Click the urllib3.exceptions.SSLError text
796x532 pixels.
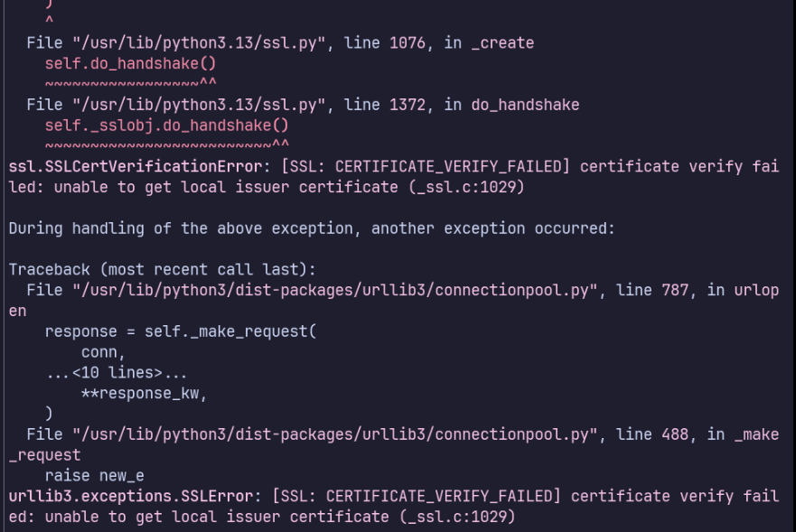click(131, 496)
